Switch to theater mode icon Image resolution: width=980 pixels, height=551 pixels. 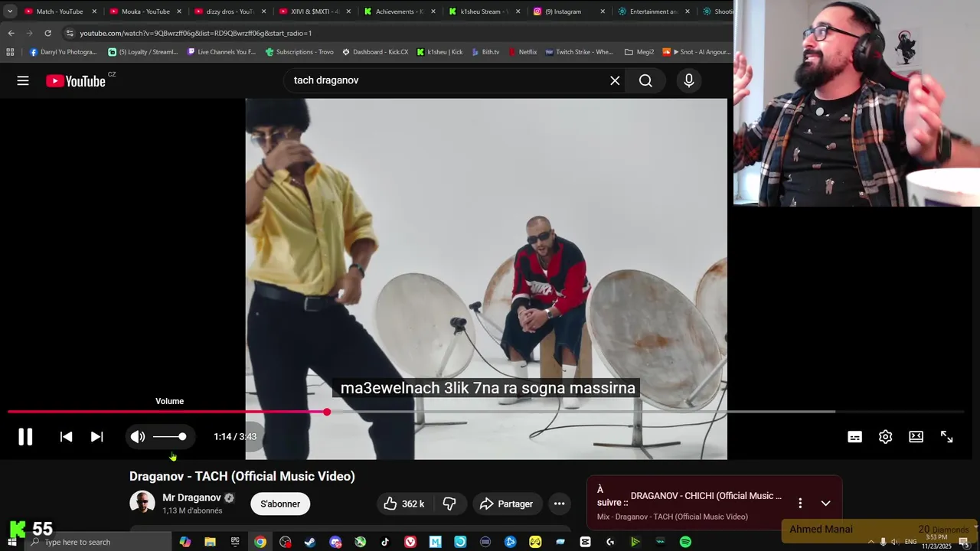(916, 437)
